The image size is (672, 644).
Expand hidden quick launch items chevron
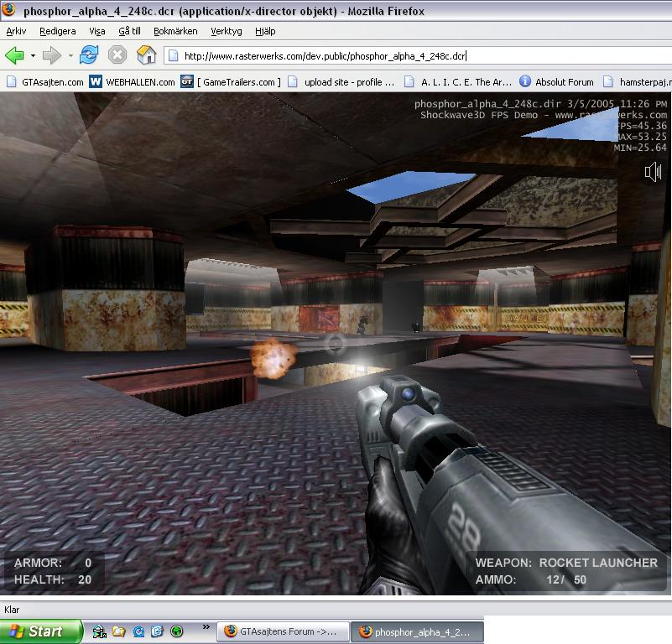point(206,627)
